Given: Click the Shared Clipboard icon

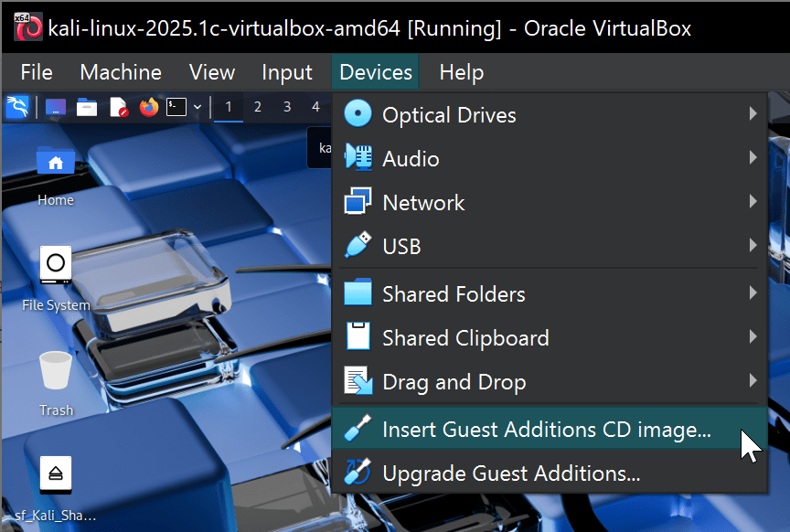Looking at the screenshot, I should [358, 336].
